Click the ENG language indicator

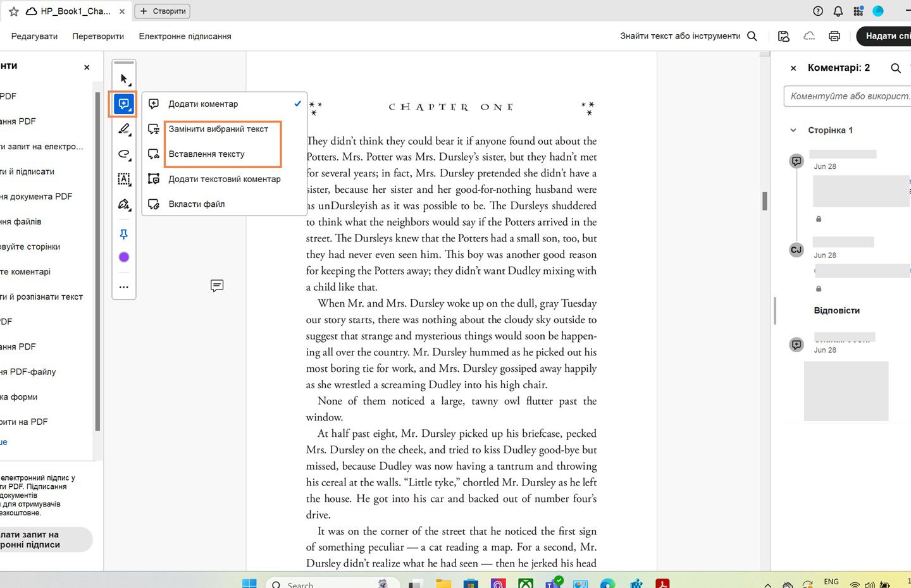[x=831, y=582]
